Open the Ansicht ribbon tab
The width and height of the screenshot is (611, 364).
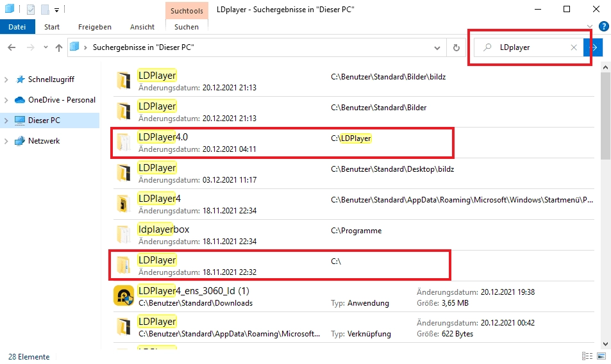(142, 27)
